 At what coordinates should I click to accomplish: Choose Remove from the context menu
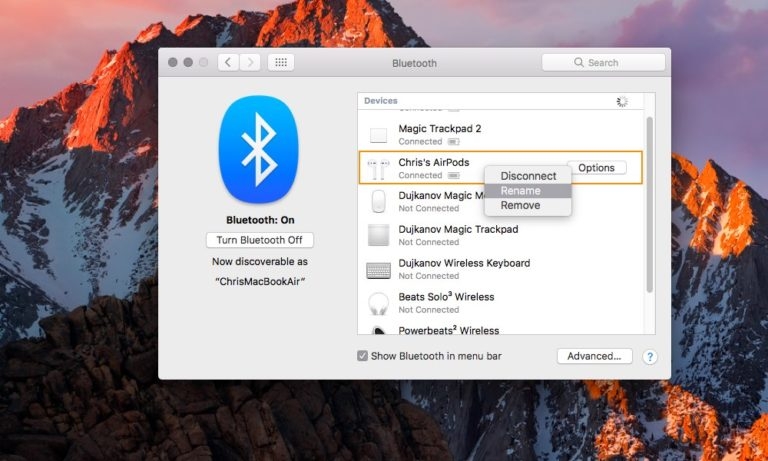(528, 205)
